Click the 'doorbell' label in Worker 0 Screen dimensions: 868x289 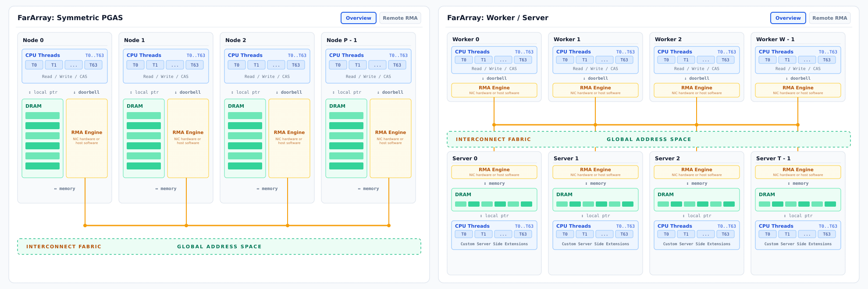[x=494, y=78]
